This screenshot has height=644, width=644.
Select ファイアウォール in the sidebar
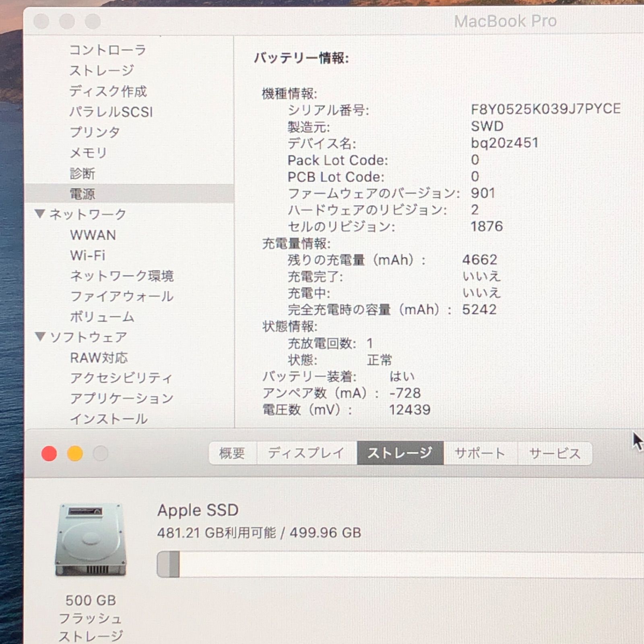122,296
